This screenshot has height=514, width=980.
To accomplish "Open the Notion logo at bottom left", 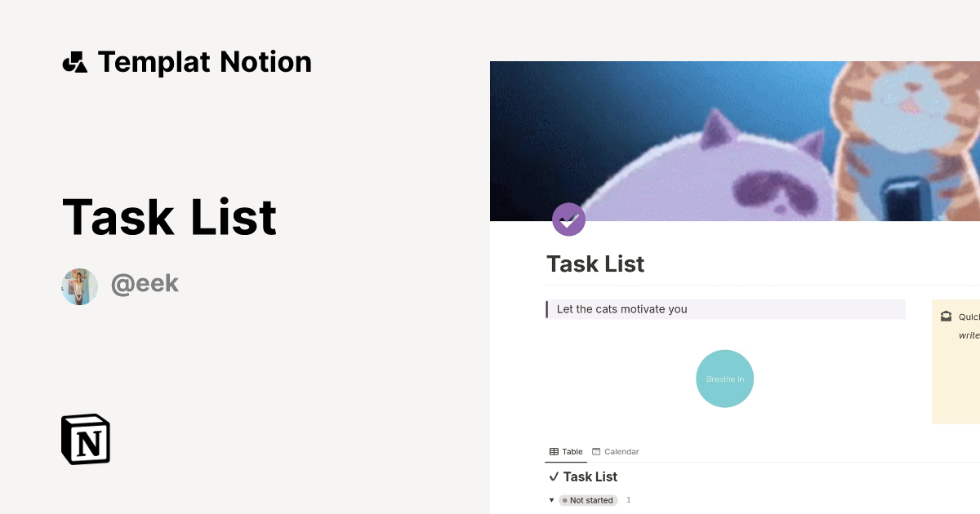I will tap(85, 439).
